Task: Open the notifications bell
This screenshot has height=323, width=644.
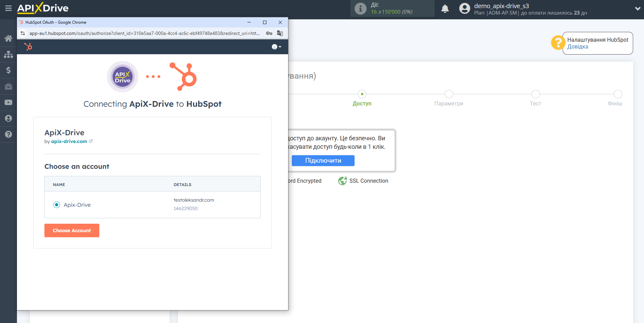Action: (x=445, y=8)
